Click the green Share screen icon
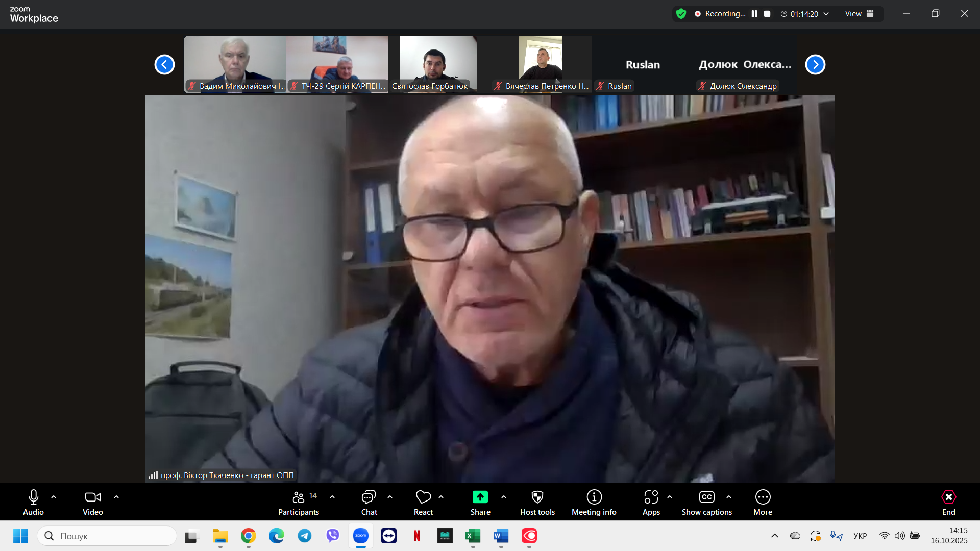Viewport: 980px width, 551px height. pos(480,497)
